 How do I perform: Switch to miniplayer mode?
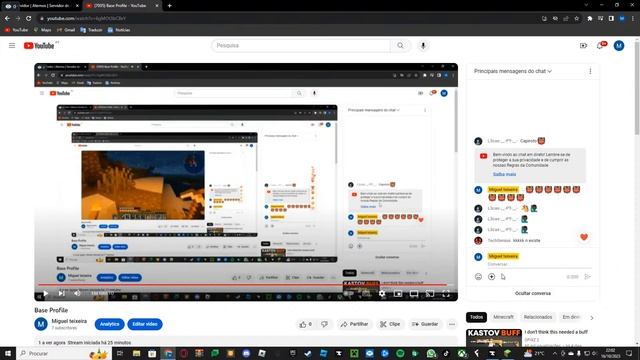coord(398,293)
